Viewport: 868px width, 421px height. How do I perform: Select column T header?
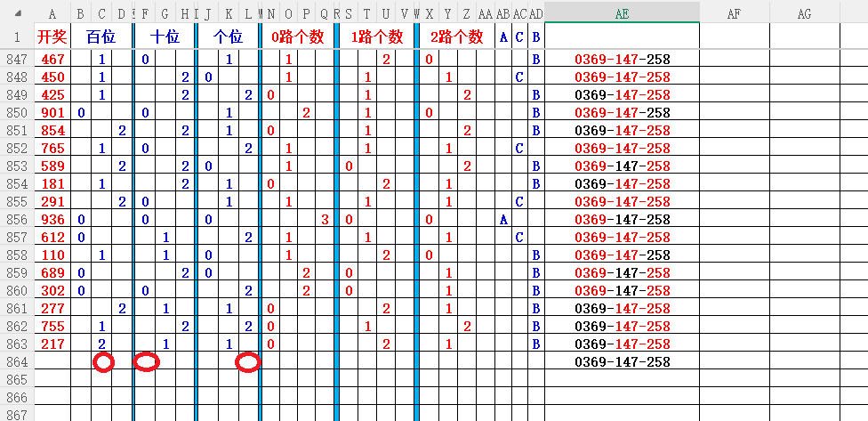tap(367, 14)
